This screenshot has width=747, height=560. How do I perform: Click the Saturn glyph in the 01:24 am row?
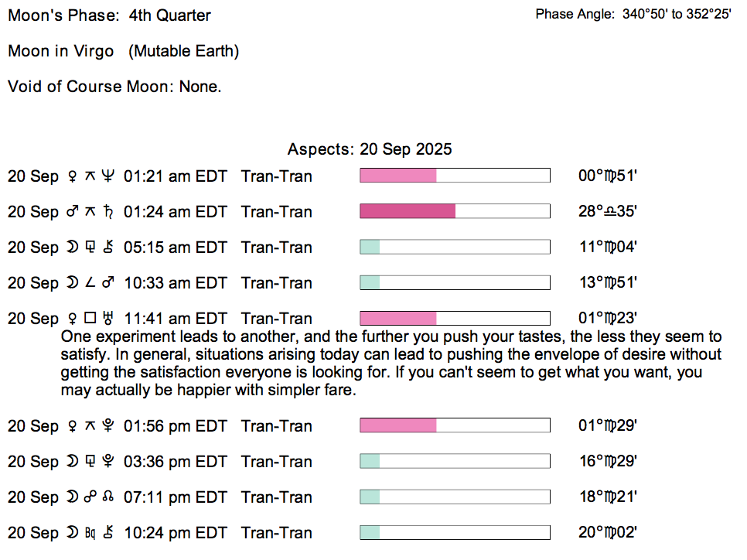point(107,212)
